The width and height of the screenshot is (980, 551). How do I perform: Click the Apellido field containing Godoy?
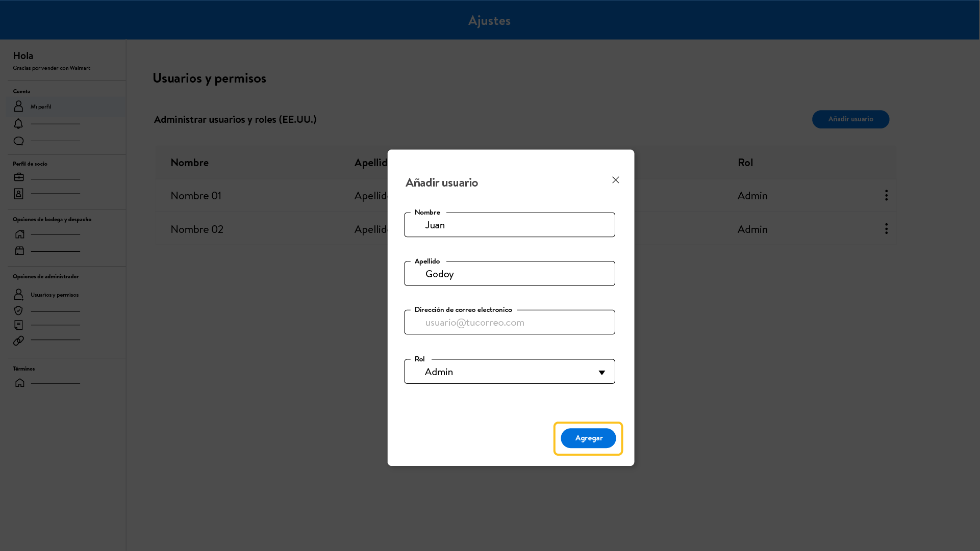510,274
